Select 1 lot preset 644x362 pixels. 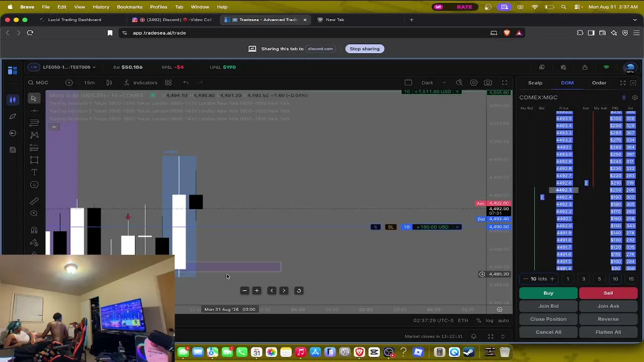[568, 279]
